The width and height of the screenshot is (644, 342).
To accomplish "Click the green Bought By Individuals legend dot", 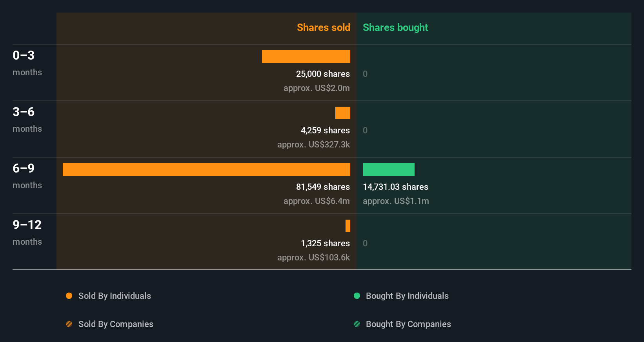I will (x=357, y=296).
